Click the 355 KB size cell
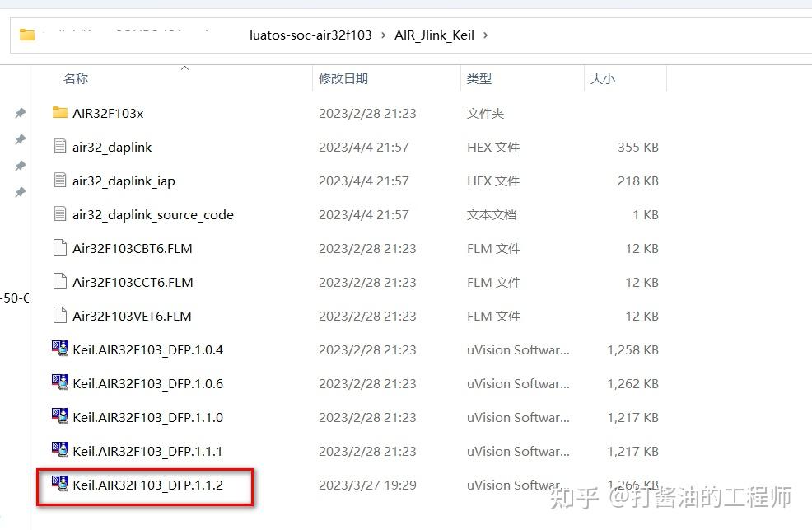The image size is (812, 530). 638,148
